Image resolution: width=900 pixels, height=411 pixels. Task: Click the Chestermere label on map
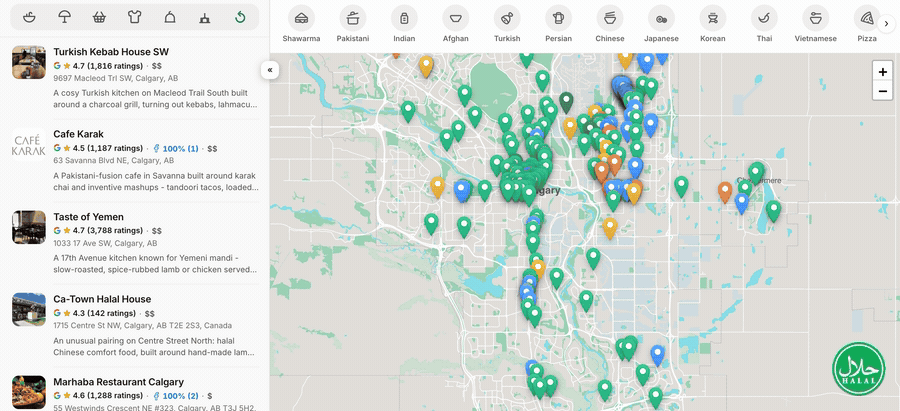(761, 181)
